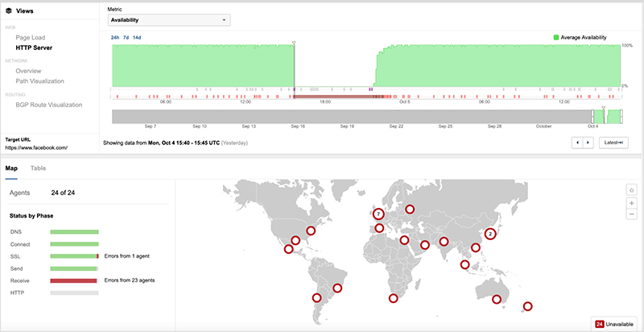Open Page Load view

(x=31, y=37)
